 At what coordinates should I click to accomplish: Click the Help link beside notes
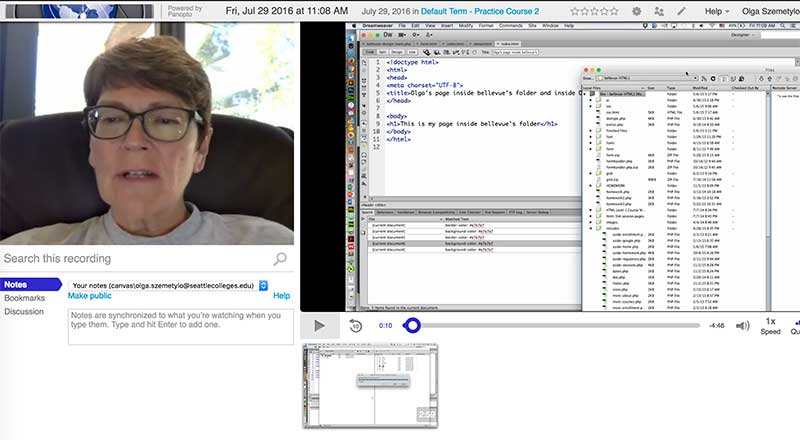(x=281, y=296)
